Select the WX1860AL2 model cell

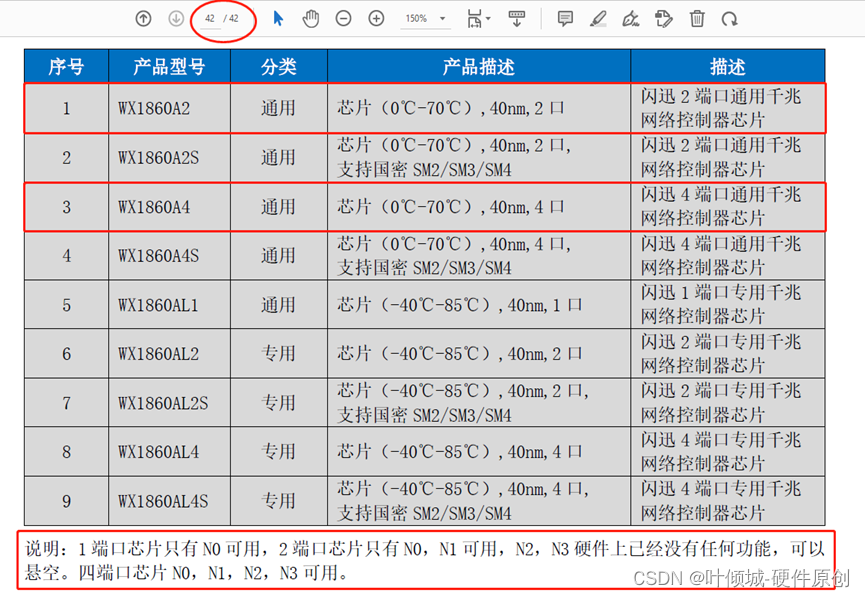[x=169, y=354]
